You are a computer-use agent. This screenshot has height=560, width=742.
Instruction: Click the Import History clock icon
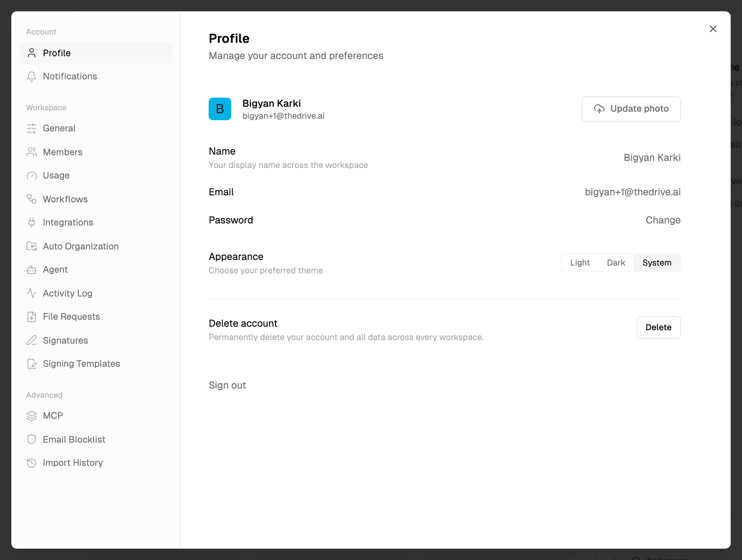32,463
